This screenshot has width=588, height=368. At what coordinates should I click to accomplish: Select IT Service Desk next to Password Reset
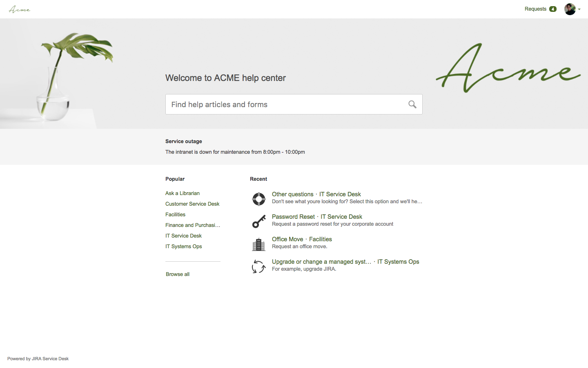pyautogui.click(x=341, y=216)
